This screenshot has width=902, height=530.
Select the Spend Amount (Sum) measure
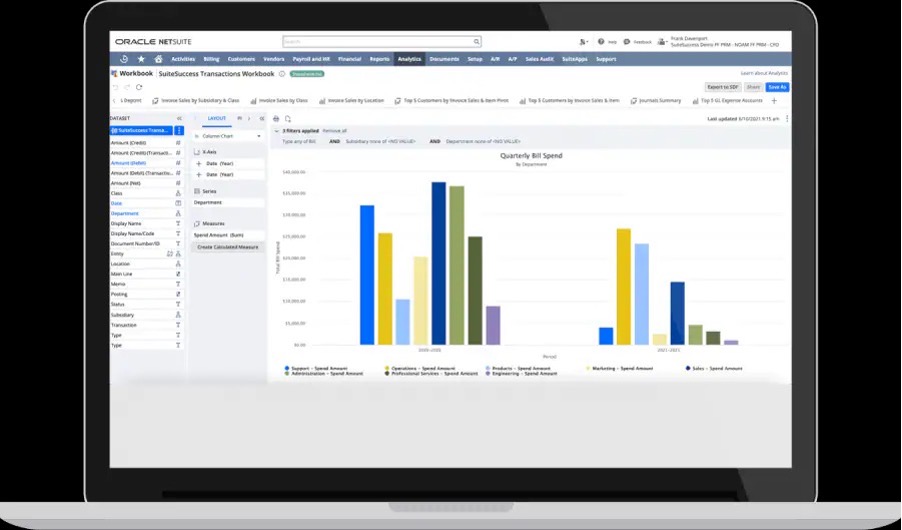[x=228, y=235]
